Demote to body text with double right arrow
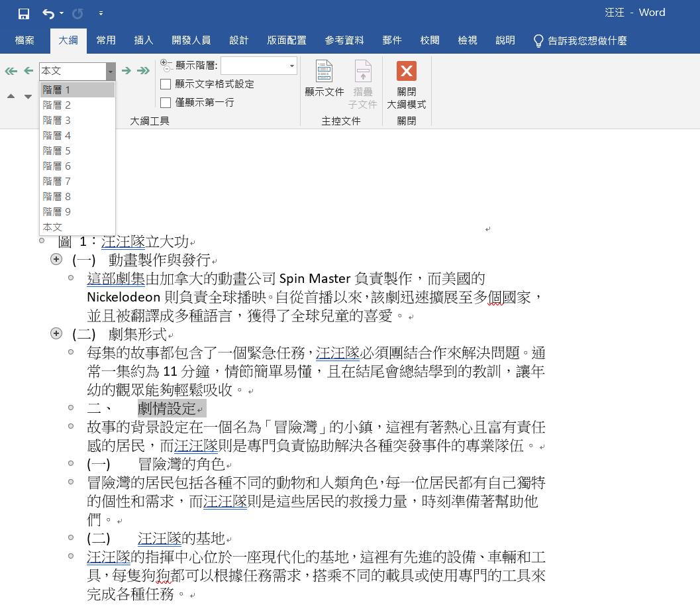This screenshot has width=700, height=605. pos(144,71)
